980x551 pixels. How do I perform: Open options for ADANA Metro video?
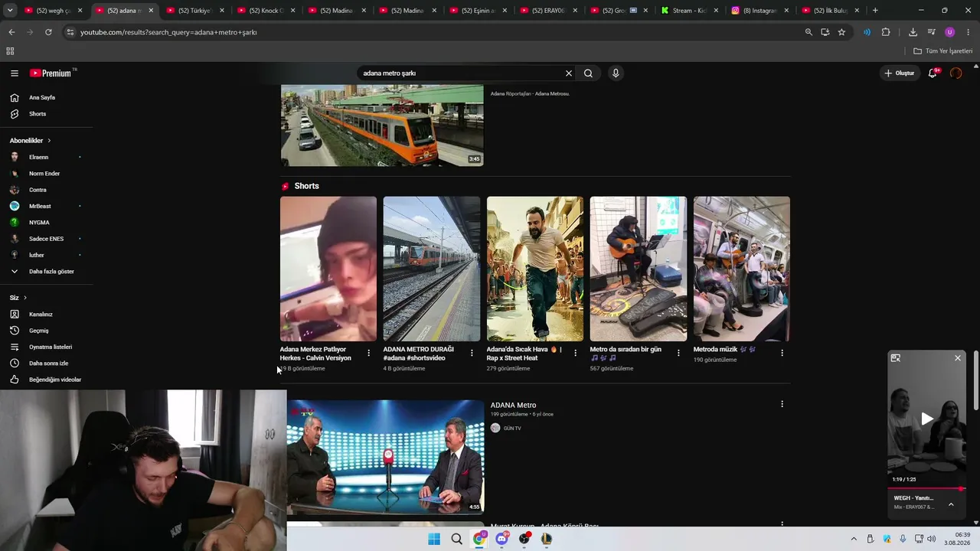782,404
